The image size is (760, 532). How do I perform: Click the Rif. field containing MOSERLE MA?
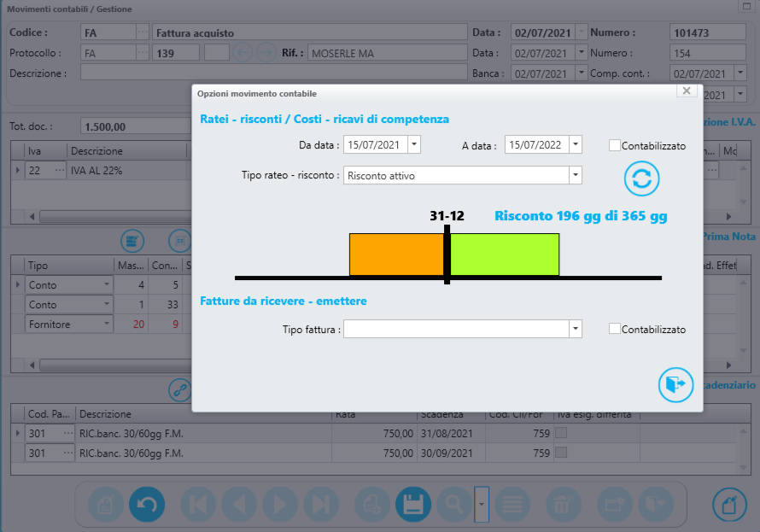[x=388, y=53]
